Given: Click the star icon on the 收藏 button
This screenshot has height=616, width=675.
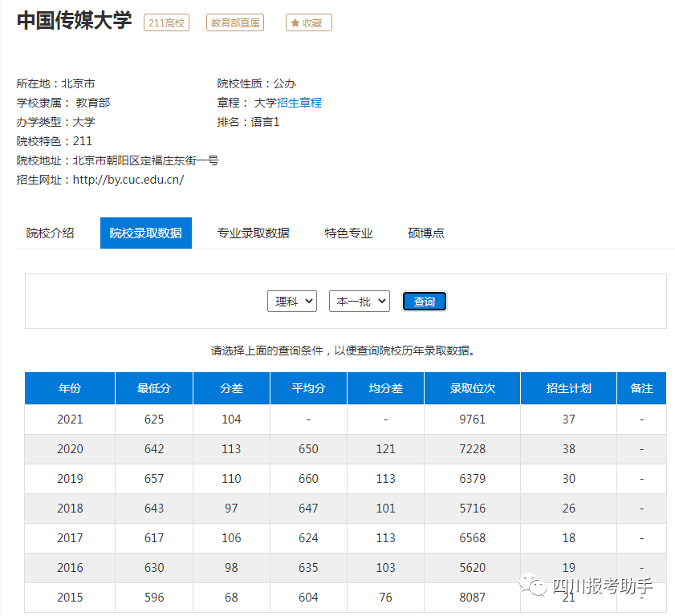Looking at the screenshot, I should pyautogui.click(x=295, y=22).
